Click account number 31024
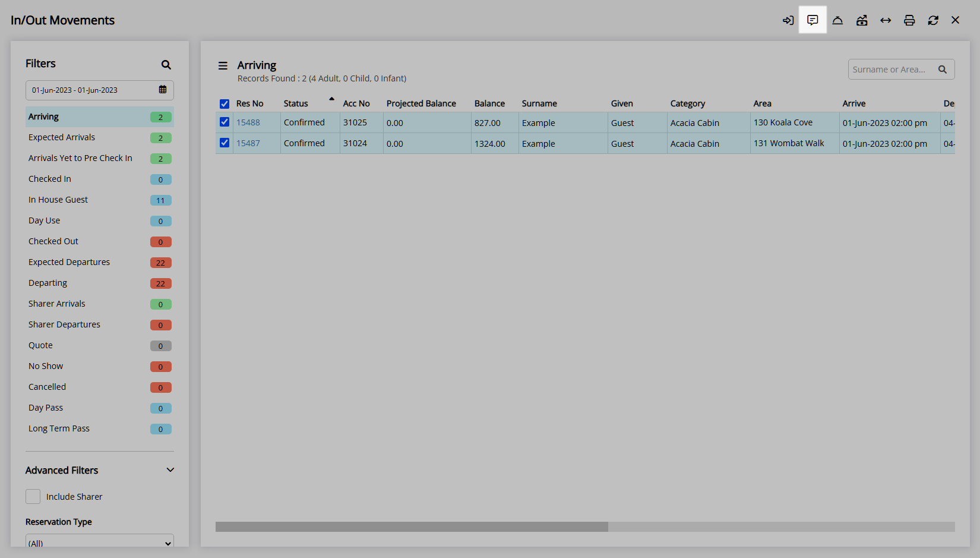This screenshot has height=558, width=980. [355, 143]
